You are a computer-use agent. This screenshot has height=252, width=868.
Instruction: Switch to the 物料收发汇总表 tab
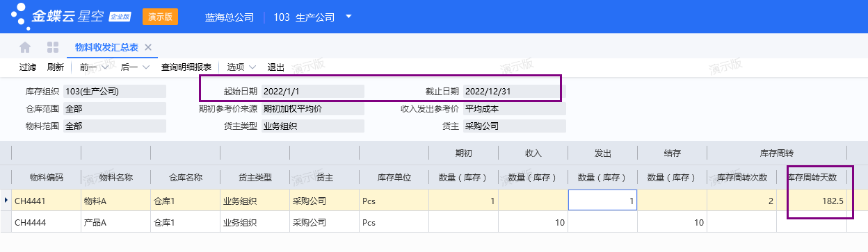tap(106, 47)
